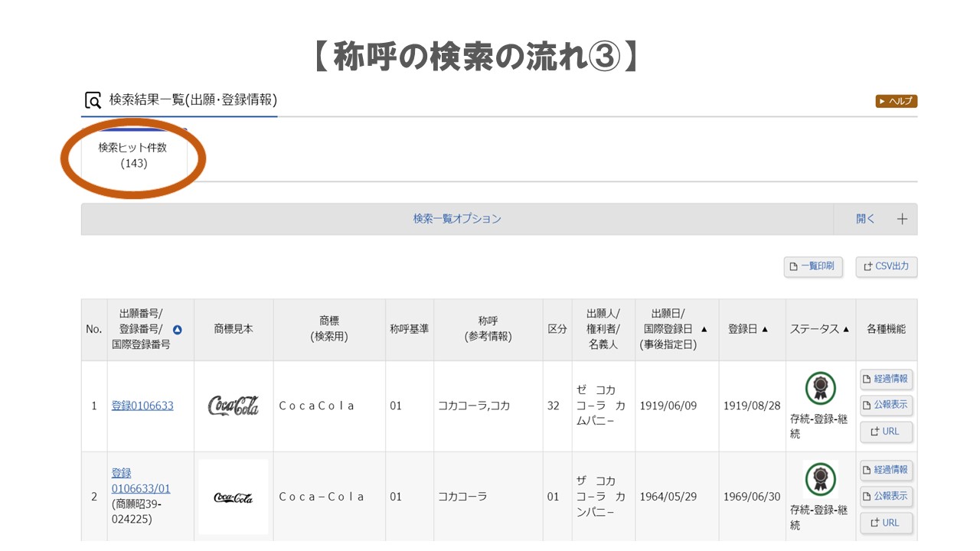
Task: Export results with CSV出力 button
Action: click(886, 266)
